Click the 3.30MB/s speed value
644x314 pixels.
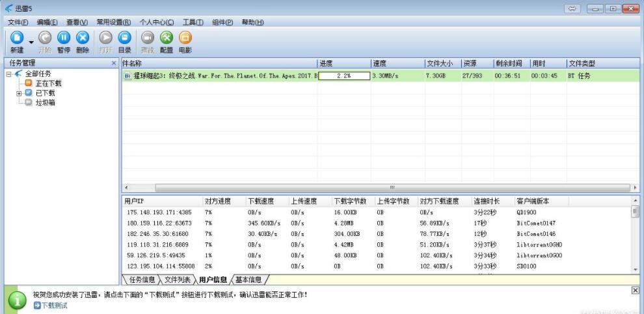pyautogui.click(x=385, y=76)
